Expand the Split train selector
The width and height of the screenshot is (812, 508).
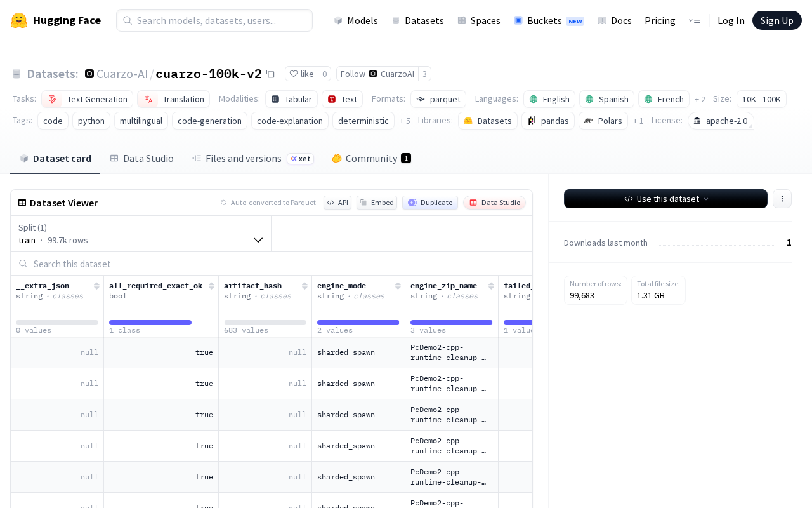point(141,234)
